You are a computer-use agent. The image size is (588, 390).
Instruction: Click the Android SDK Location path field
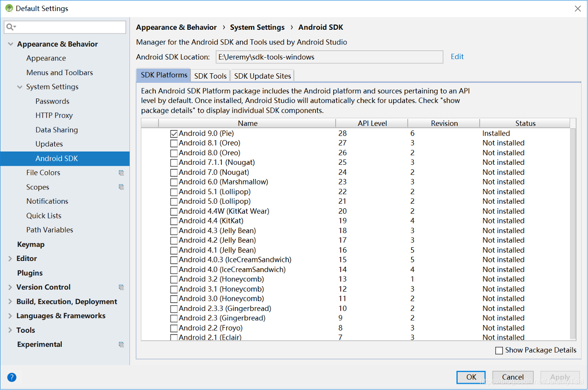coord(329,57)
